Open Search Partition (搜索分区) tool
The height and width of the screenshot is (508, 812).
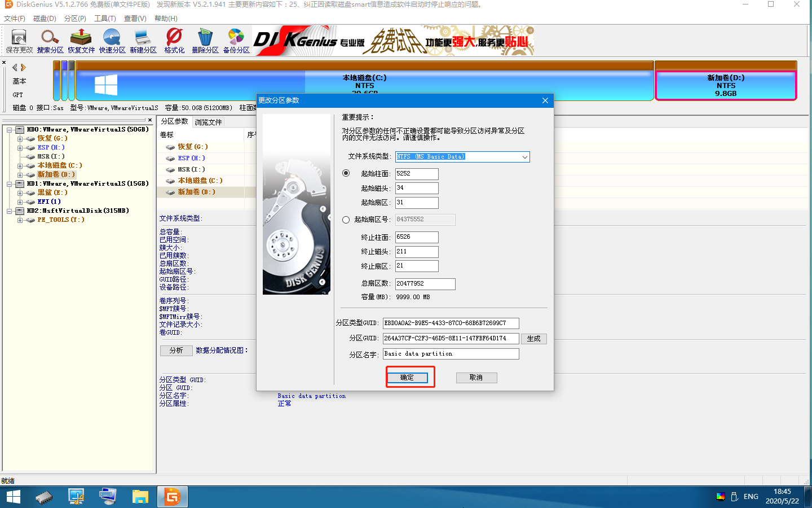tap(50, 41)
